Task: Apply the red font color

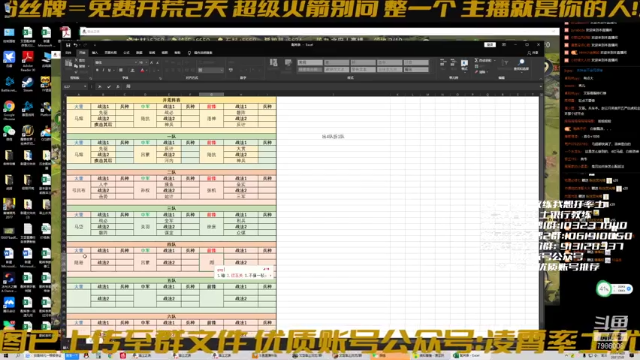Action: coord(142,70)
